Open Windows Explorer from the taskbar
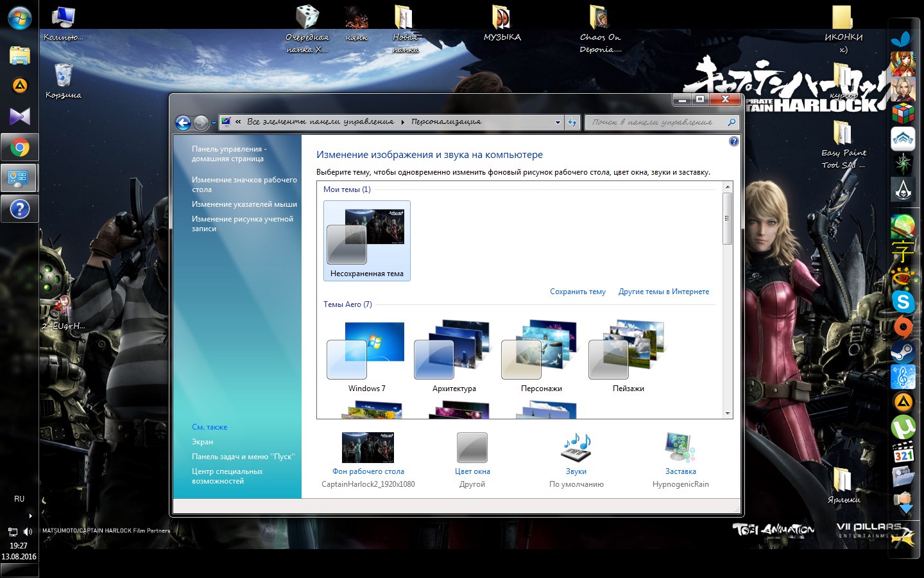Image resolution: width=924 pixels, height=578 pixels. pyautogui.click(x=20, y=55)
